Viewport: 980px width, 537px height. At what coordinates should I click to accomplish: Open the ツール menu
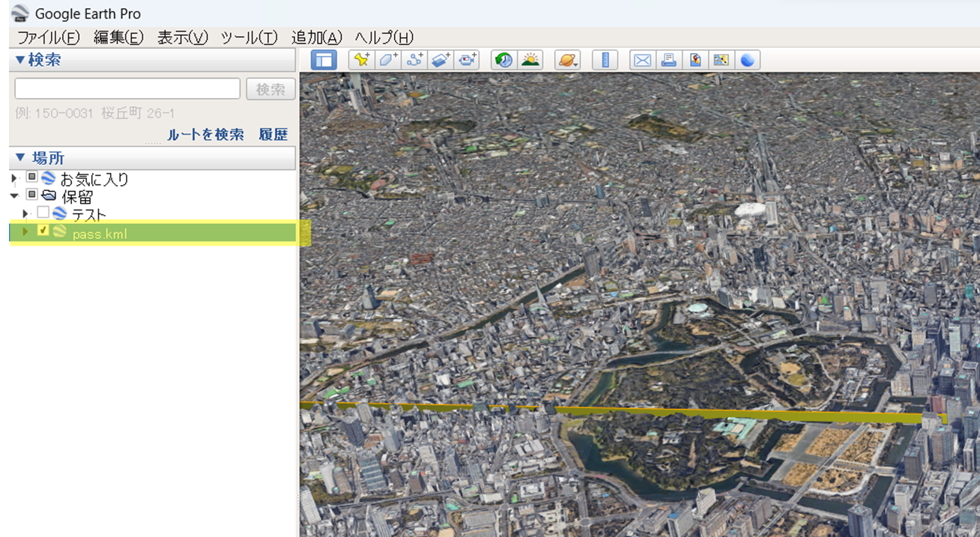tap(250, 37)
